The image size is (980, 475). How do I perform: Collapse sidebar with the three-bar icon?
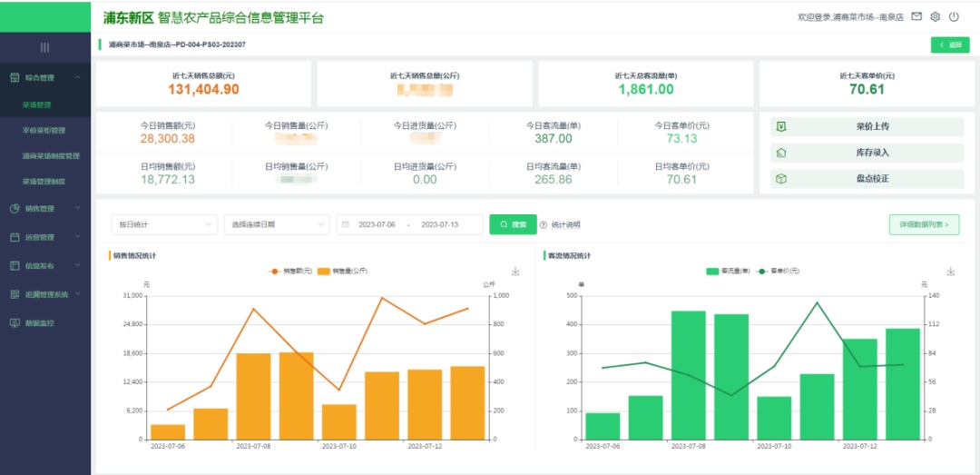44,47
